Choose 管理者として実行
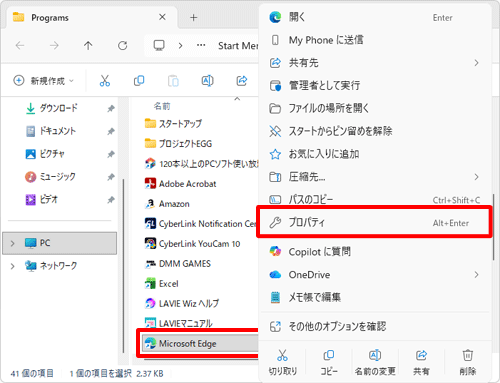This screenshot has width=500, height=383. click(x=375, y=86)
